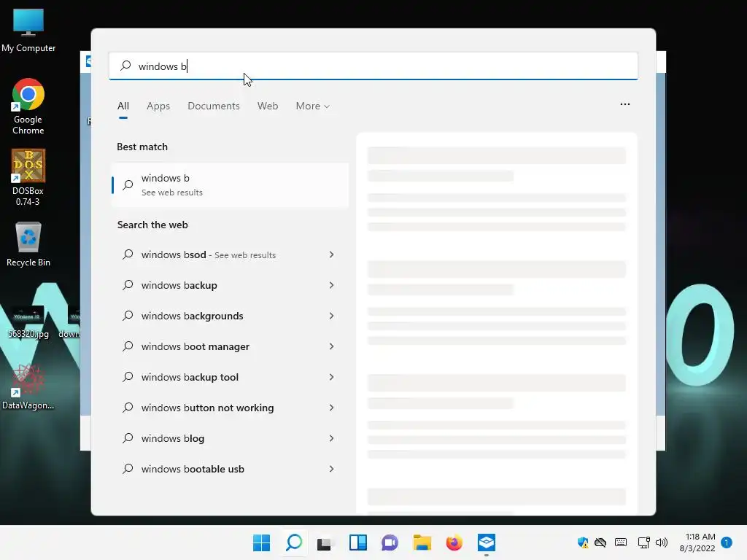Expand arrow beside 'windows blog'
Screen dimensions: 747x560
coord(332,438)
